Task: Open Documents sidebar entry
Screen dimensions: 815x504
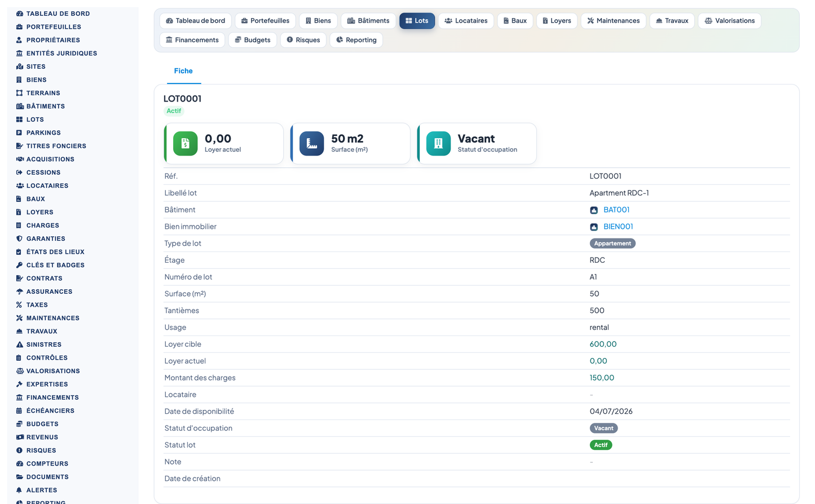Action: pos(42,477)
